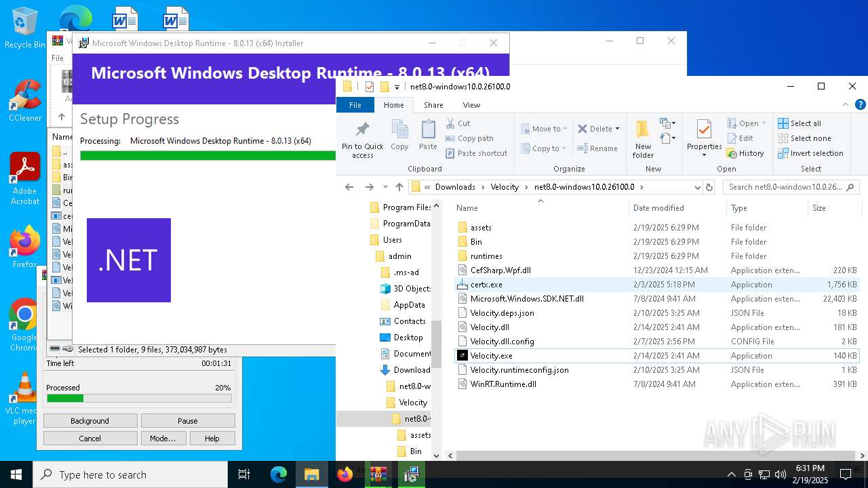The image size is (868, 488).
Task: Click .NET setup progress bar
Action: tap(208, 156)
